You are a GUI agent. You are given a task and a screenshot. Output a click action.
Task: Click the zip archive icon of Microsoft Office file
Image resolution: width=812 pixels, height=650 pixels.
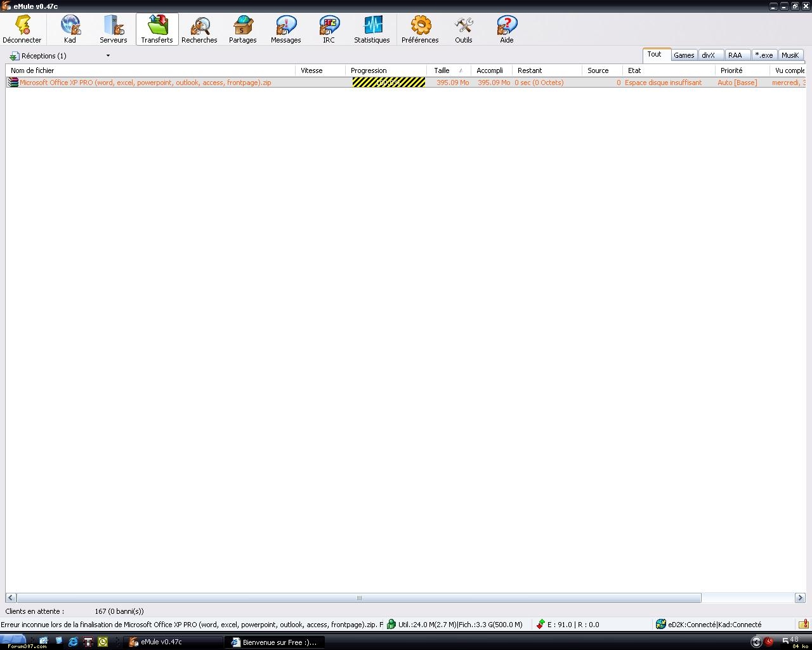(13, 83)
